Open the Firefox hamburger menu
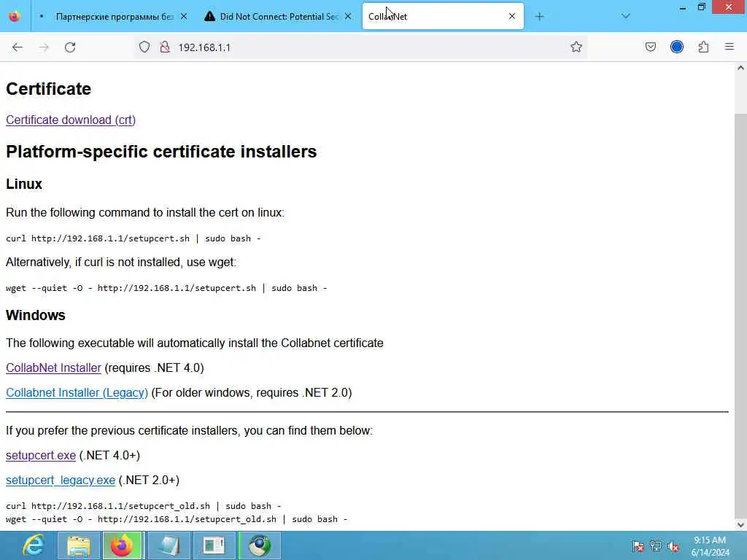 click(x=729, y=47)
